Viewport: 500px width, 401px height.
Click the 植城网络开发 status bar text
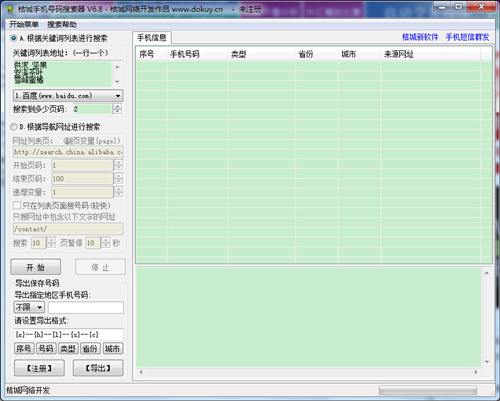point(28,390)
